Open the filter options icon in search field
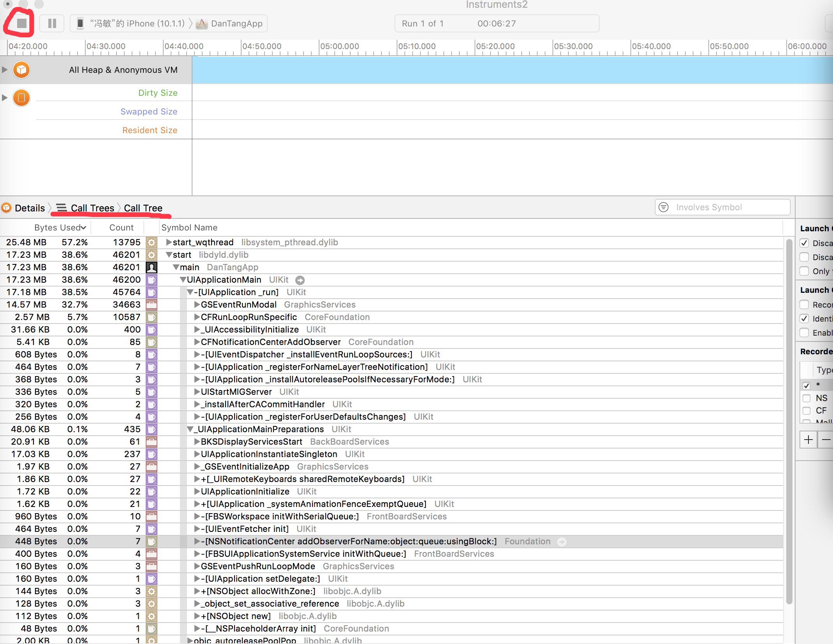Screen dimensions: 833x644 664,207
